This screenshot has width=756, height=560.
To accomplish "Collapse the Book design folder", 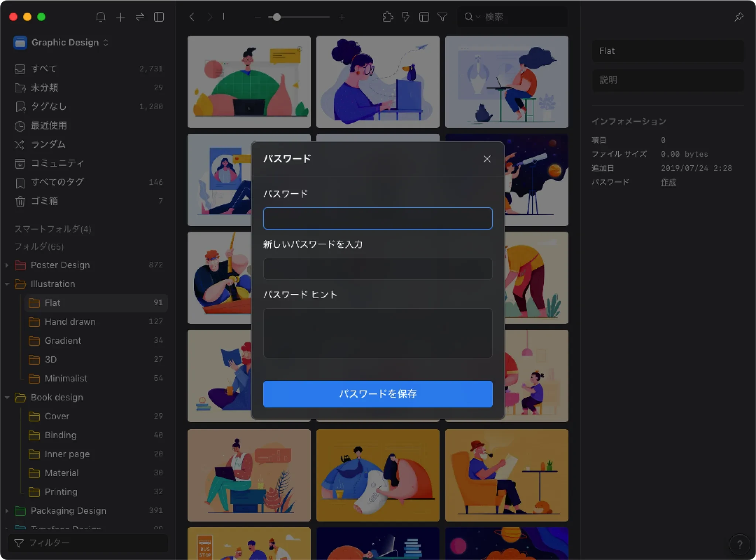I will pyautogui.click(x=7, y=398).
